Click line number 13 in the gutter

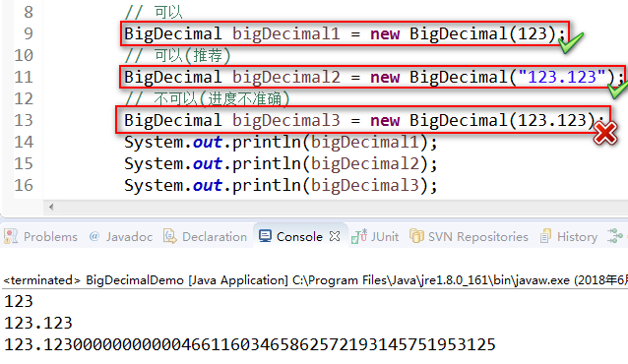click(24, 120)
